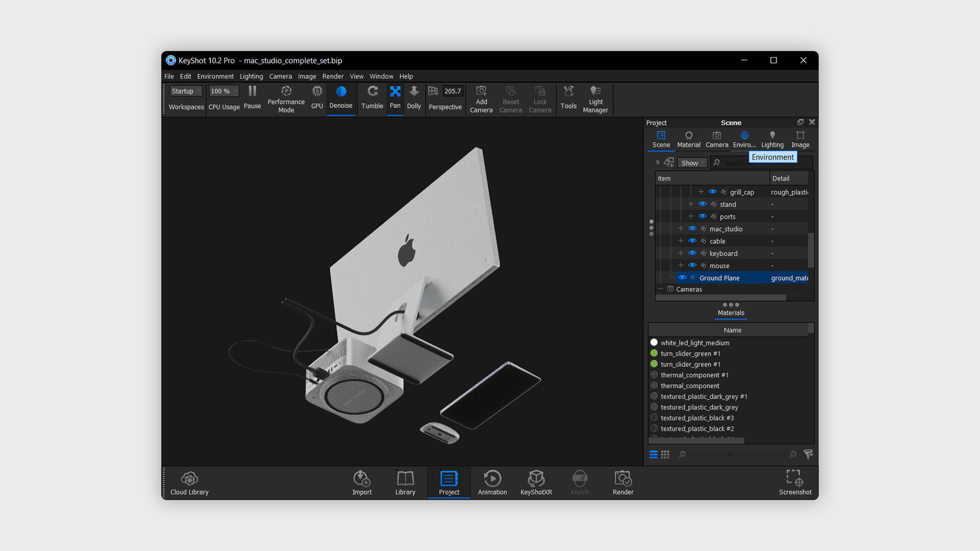Expand the ports tree node
Viewport: 980px width, 551px height.
(x=691, y=216)
